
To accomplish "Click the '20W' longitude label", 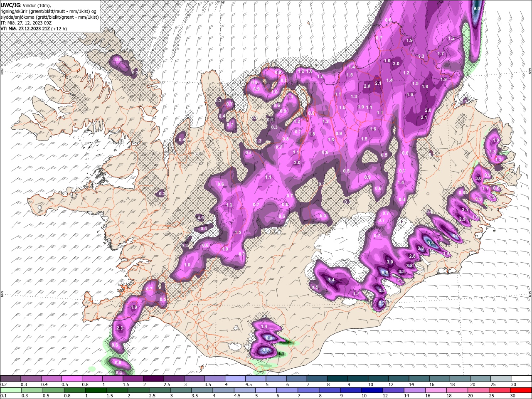I will tap(221, 2).
